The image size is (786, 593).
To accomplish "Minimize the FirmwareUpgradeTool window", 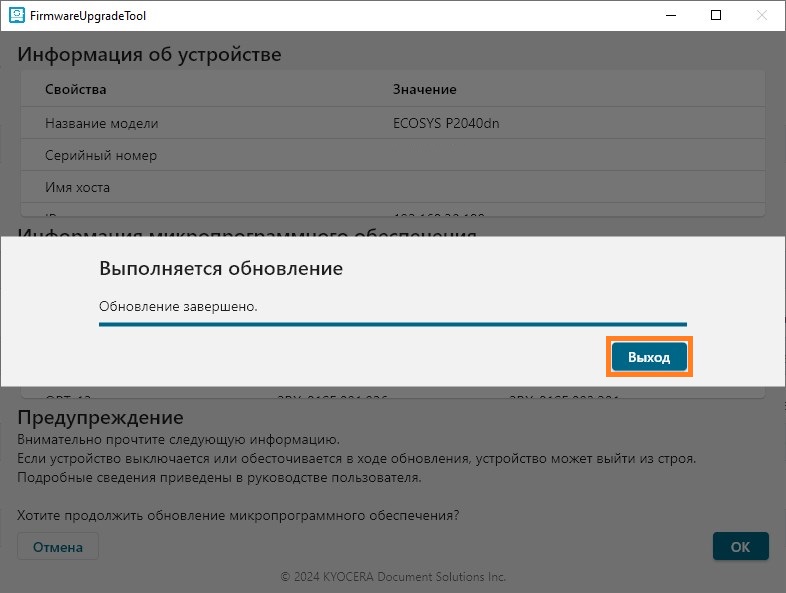I will point(670,16).
